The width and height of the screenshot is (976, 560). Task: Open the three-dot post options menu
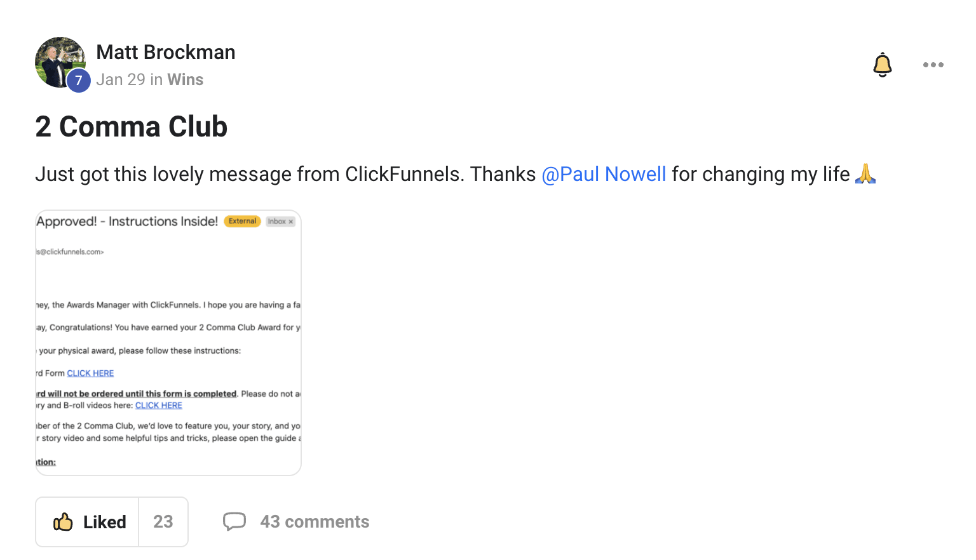tap(933, 65)
